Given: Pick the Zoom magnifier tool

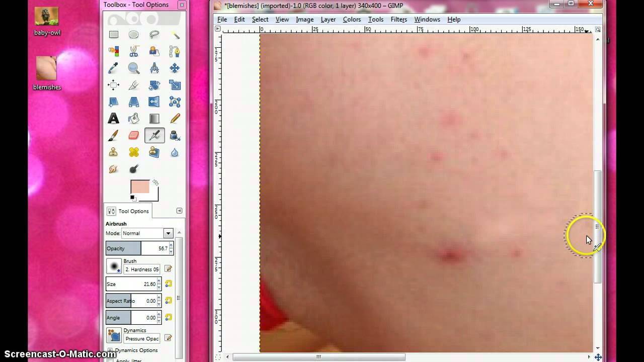Looking at the screenshot, I should (134, 68).
